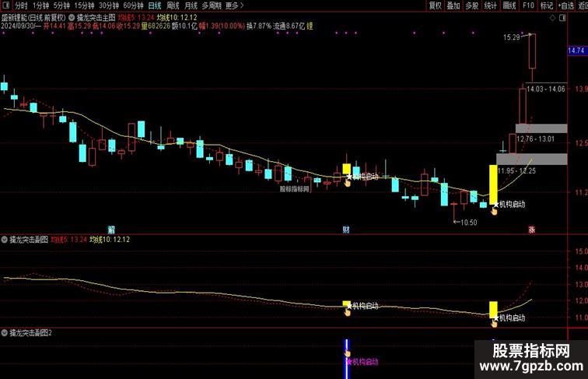Click the hand pointer icon under middle signal in main chart

coord(347,183)
